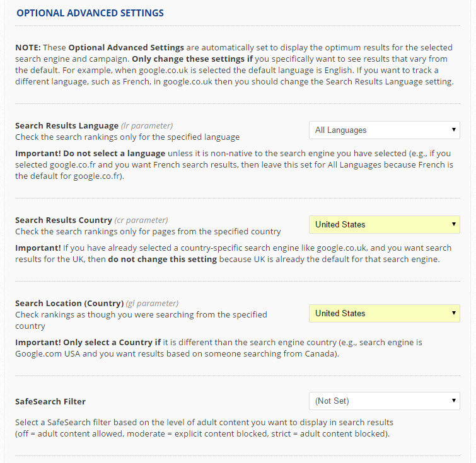Click the arrow on Search Results Country select

[x=453, y=225]
